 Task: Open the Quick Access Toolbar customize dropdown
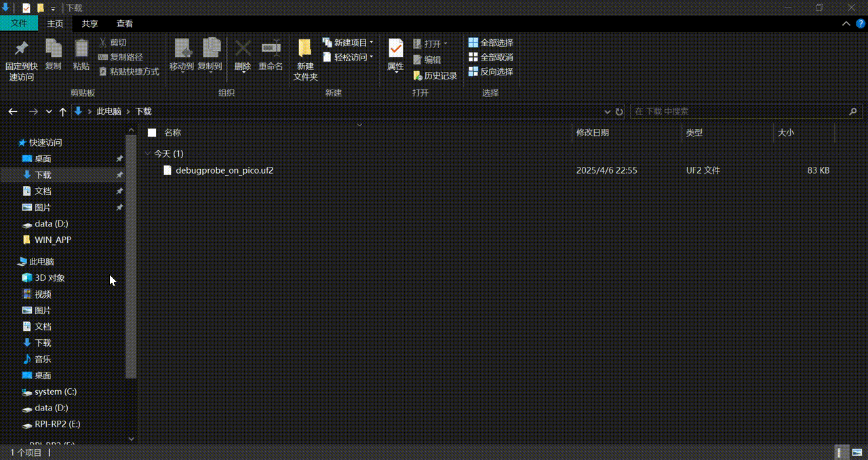coord(53,8)
